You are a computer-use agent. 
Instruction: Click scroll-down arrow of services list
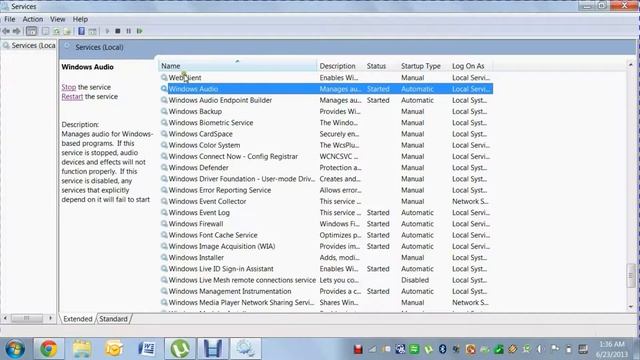click(x=631, y=306)
